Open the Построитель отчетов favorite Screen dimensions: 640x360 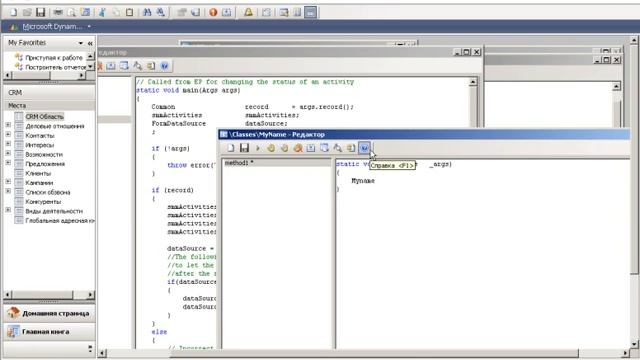tap(56, 67)
